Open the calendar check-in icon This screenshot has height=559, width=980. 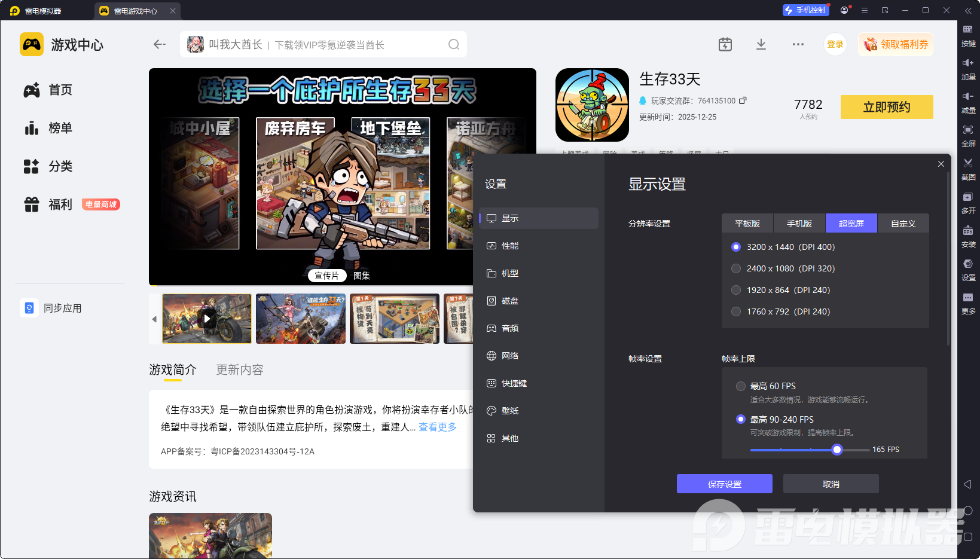[x=725, y=44]
